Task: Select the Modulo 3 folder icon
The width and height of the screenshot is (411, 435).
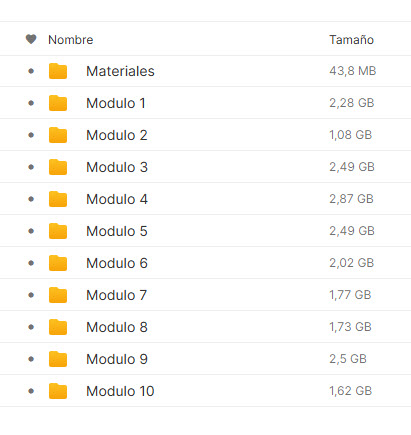Action: tap(58, 167)
